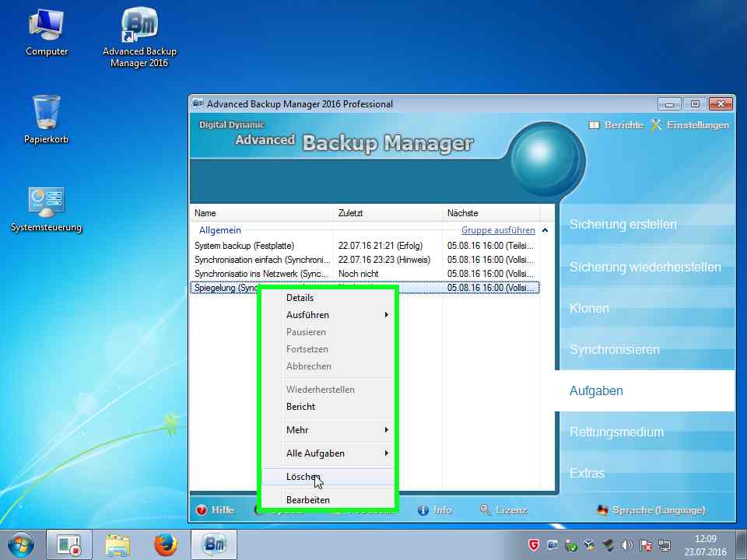The width and height of the screenshot is (747, 560).
Task: Click the Bm Backup Manager taskbar button
Action: [214, 544]
